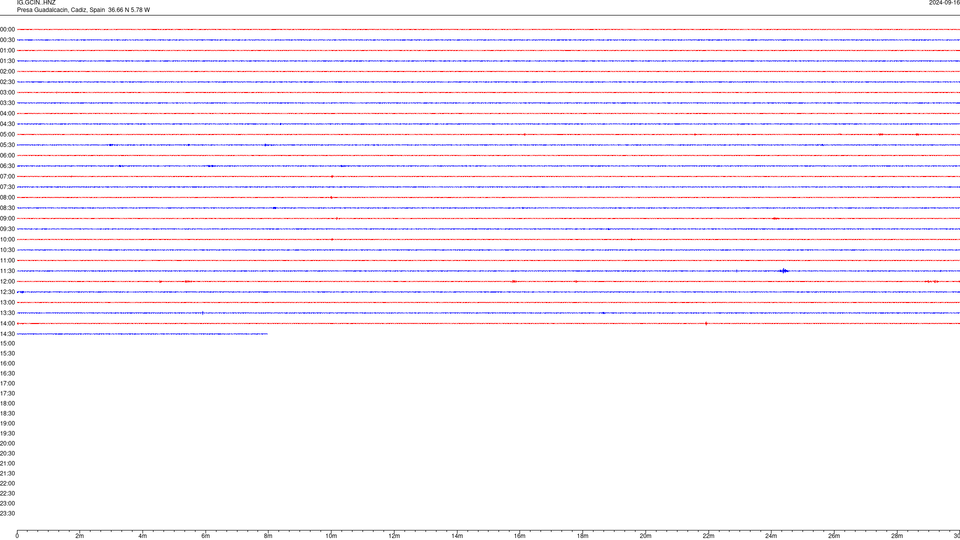Viewport: 960px width, 540px height.
Task: Select the 14:00 time row label
Action: (7, 323)
